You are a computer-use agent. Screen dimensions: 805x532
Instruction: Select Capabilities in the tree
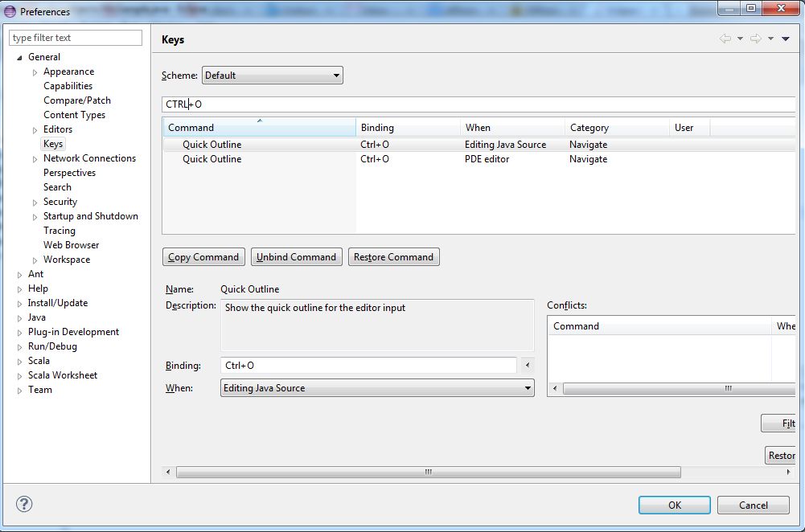click(68, 86)
